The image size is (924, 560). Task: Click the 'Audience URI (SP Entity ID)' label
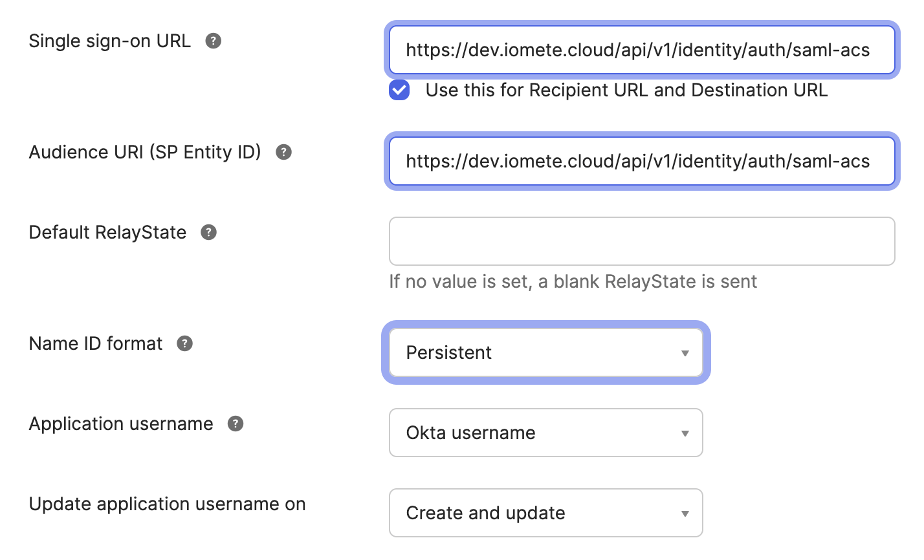(x=145, y=152)
